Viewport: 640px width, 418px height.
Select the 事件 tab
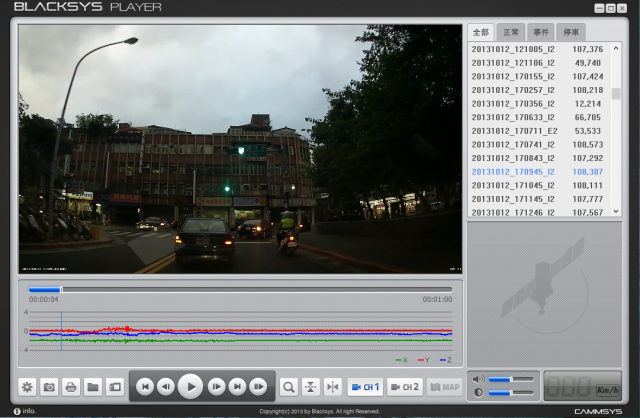(x=541, y=32)
